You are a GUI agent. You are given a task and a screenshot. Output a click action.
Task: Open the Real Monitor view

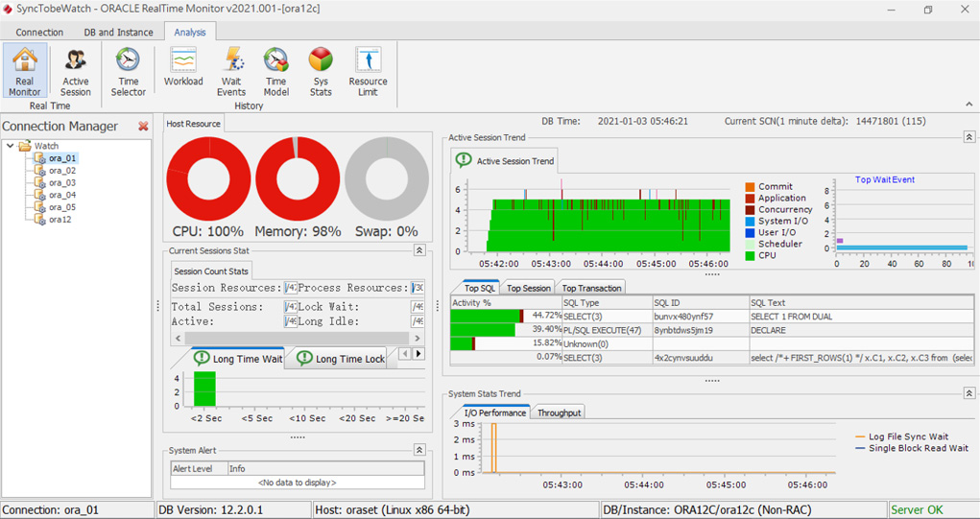25,71
